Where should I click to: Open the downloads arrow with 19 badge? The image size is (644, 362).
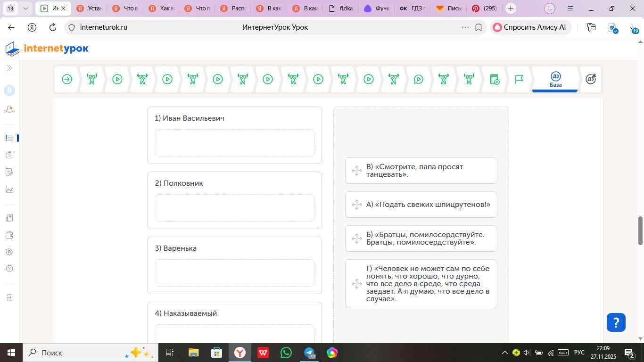pos(634,28)
